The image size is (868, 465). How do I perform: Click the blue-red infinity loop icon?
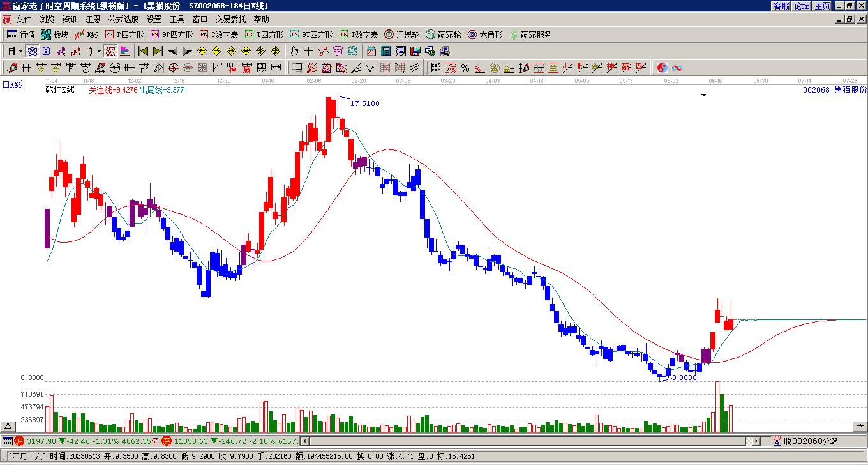click(677, 68)
